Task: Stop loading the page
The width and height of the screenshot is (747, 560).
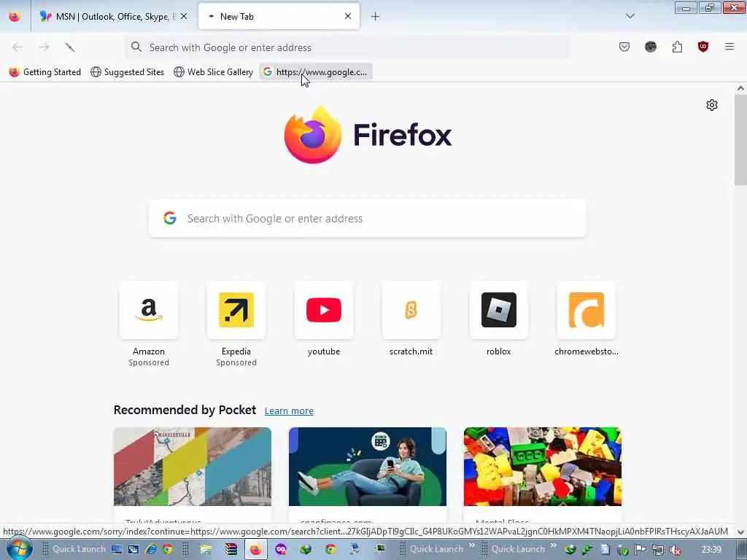Action: (70, 47)
